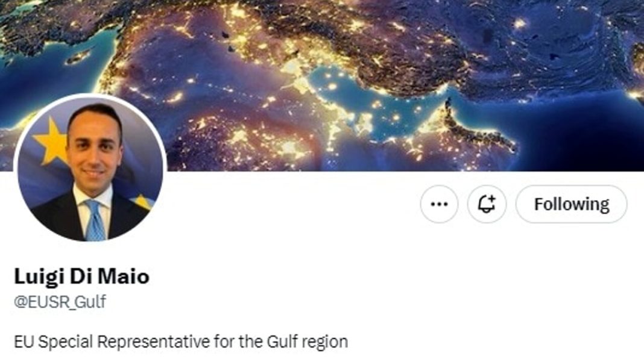
Task: Open the night-map header banner image
Action: [x=322, y=86]
